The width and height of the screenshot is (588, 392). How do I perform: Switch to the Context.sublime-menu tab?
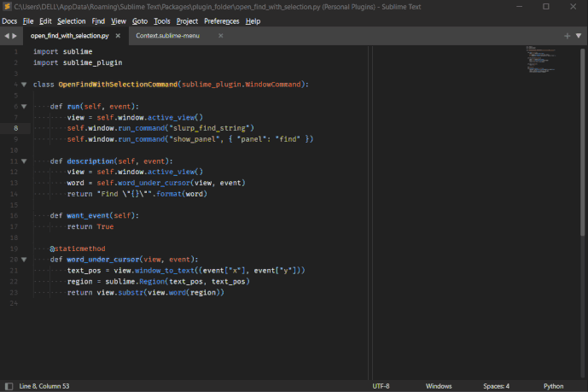168,36
